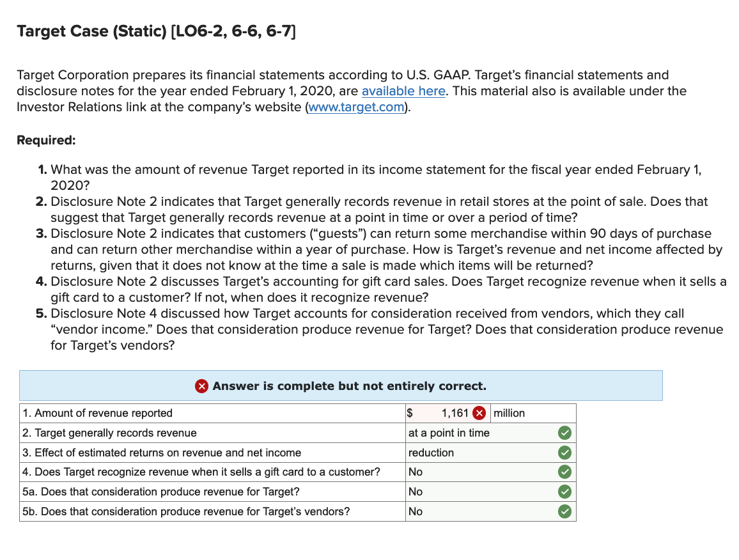Click the green checkmark beside 'at a point in time'
Image resolution: width=739 pixels, height=560 pixels.
564,433
